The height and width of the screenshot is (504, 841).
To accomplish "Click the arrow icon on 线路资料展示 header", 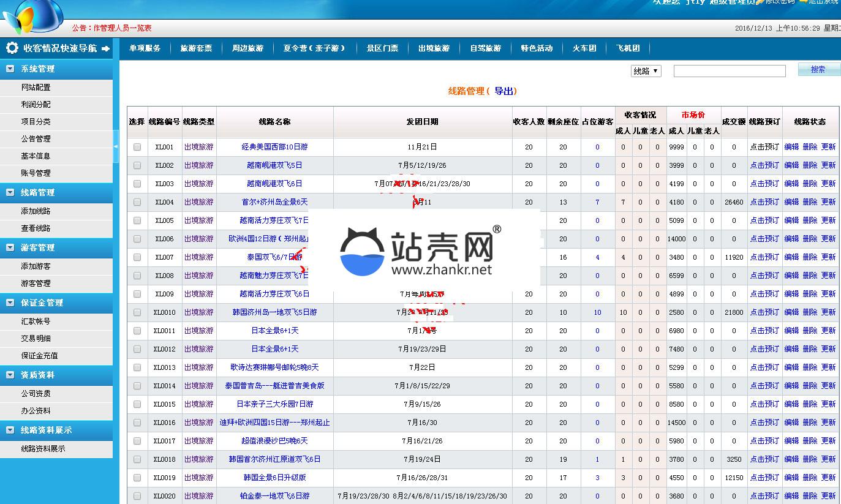I will click(10, 430).
